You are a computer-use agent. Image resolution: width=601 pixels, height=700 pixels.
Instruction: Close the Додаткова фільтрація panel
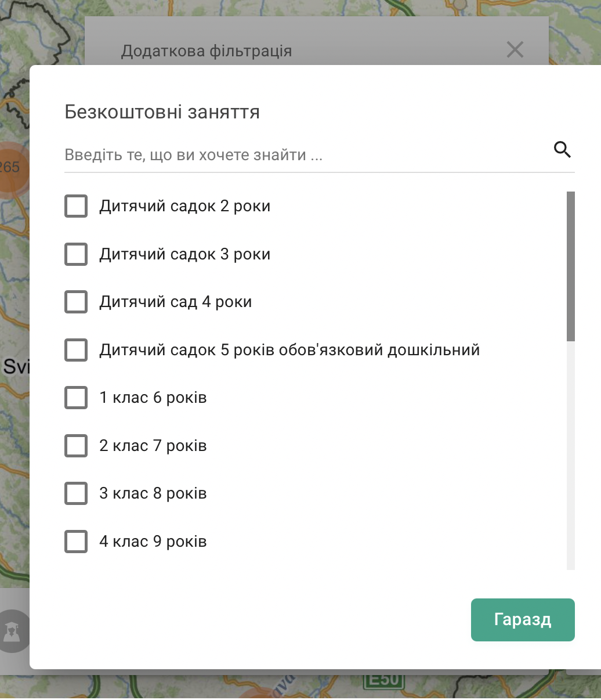coord(515,50)
